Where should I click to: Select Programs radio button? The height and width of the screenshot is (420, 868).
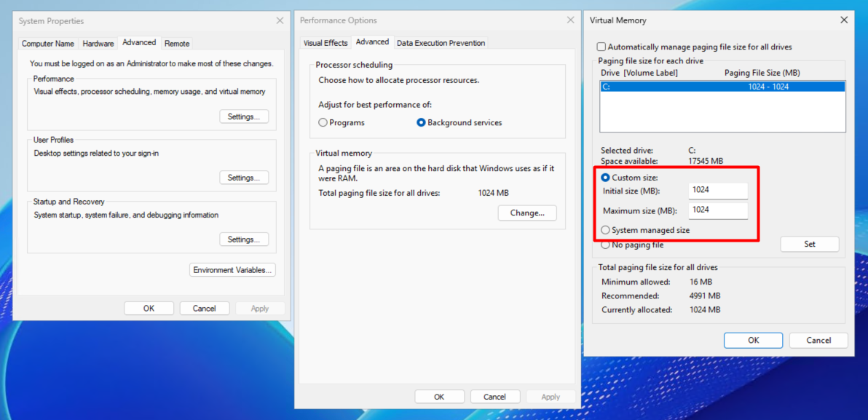(342, 123)
